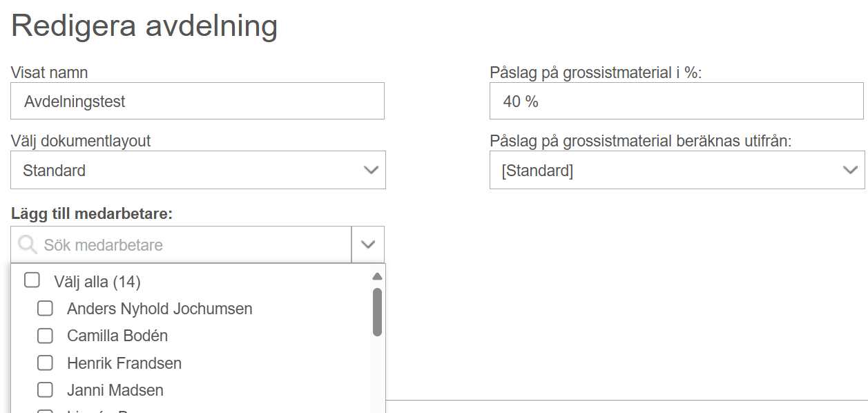
Task: Click the search magnifier icon
Action: tap(28, 244)
